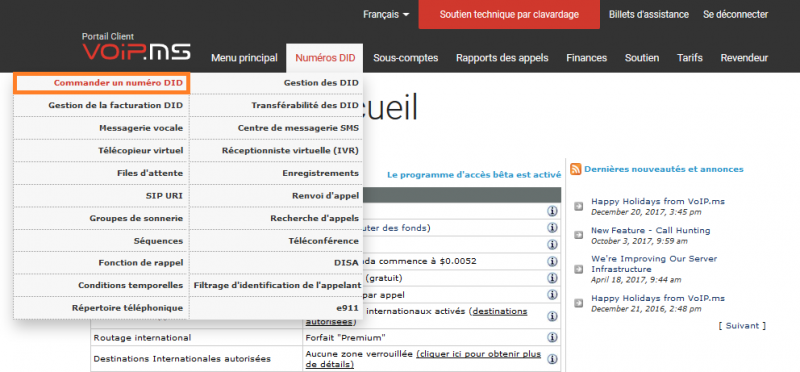Click the Suivant link

[x=742, y=326]
